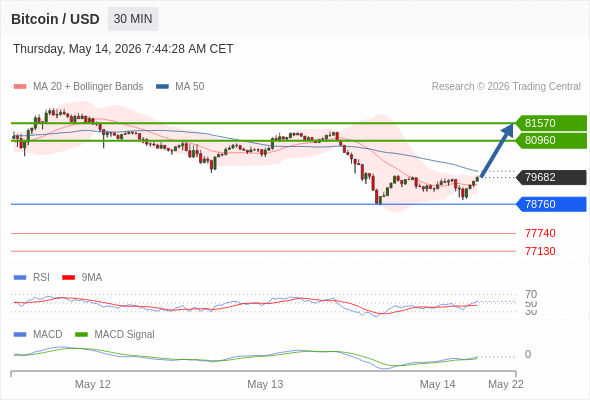This screenshot has width=590, height=400.
Task: Click the May 14 date axis marker
Action: 437,384
